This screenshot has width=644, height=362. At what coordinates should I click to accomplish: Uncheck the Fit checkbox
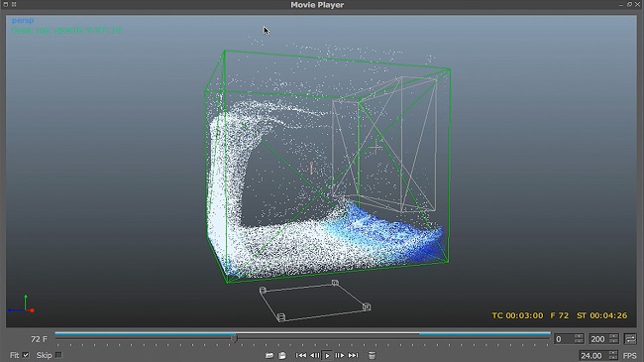(x=26, y=355)
